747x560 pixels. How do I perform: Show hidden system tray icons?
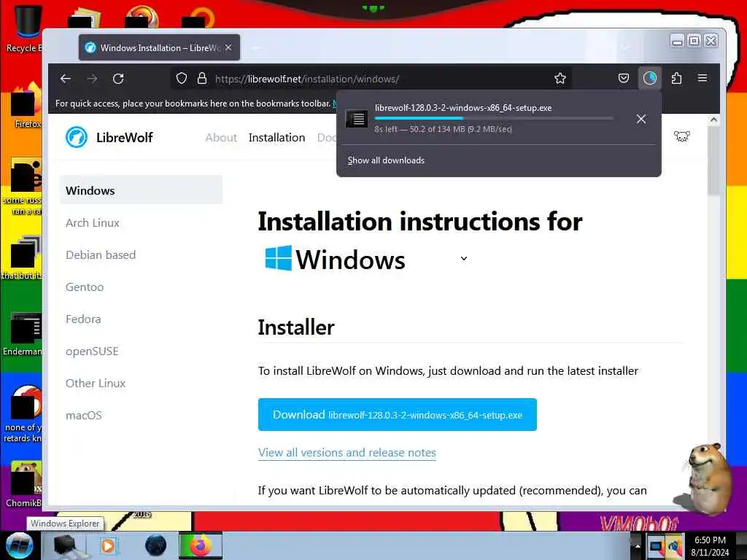pyautogui.click(x=637, y=545)
